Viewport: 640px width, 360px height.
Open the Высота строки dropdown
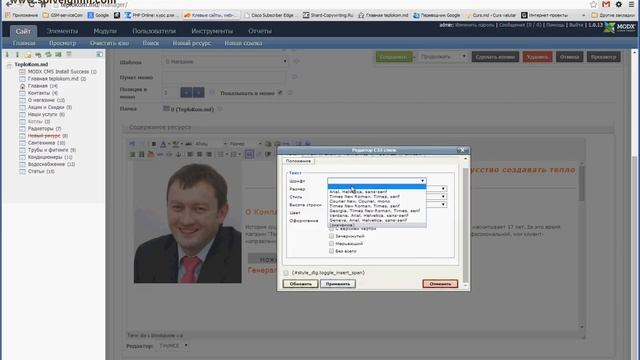tap(443, 204)
